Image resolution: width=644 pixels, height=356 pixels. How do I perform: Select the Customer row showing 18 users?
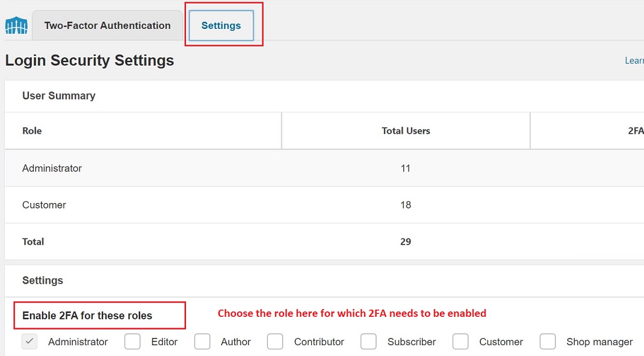pyautogui.click(x=44, y=205)
